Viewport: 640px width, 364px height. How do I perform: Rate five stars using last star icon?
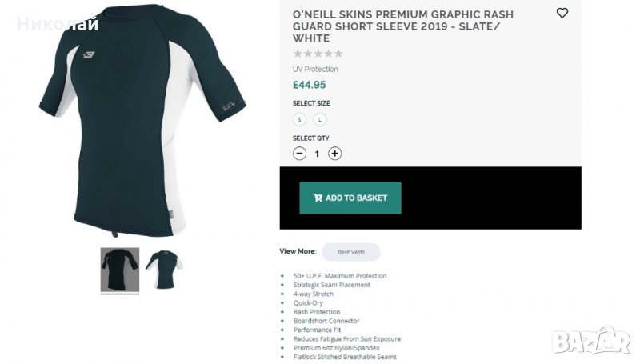338,54
